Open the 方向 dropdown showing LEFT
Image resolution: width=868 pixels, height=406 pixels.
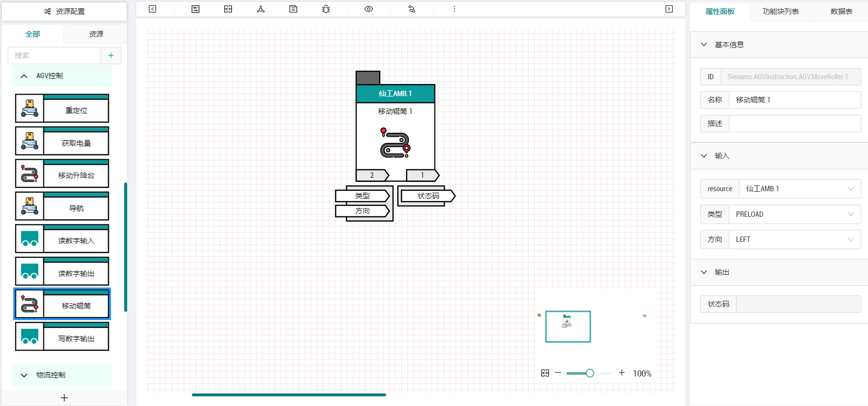coord(795,239)
